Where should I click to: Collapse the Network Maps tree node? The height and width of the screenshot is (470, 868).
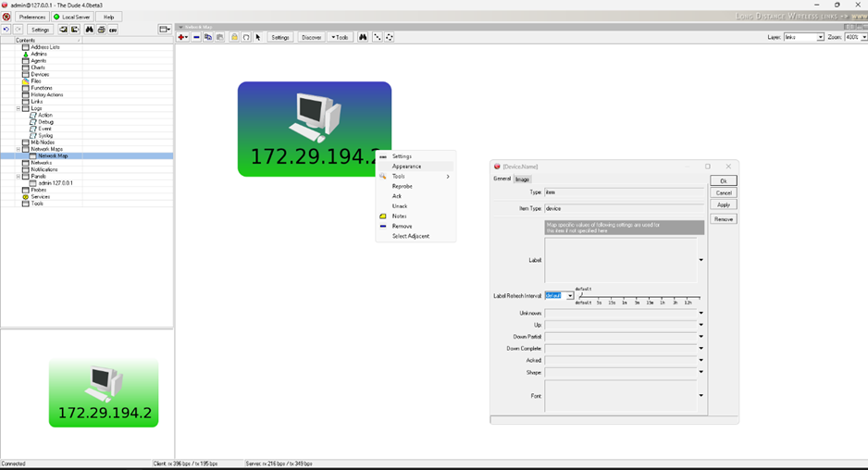[19, 150]
